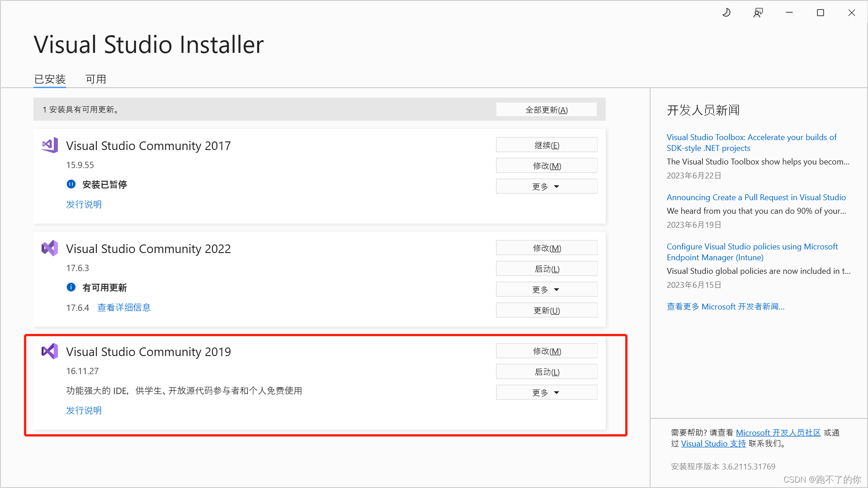868x488 pixels.
Task: Click 继续(E) for Visual Studio 2017
Action: coord(547,145)
